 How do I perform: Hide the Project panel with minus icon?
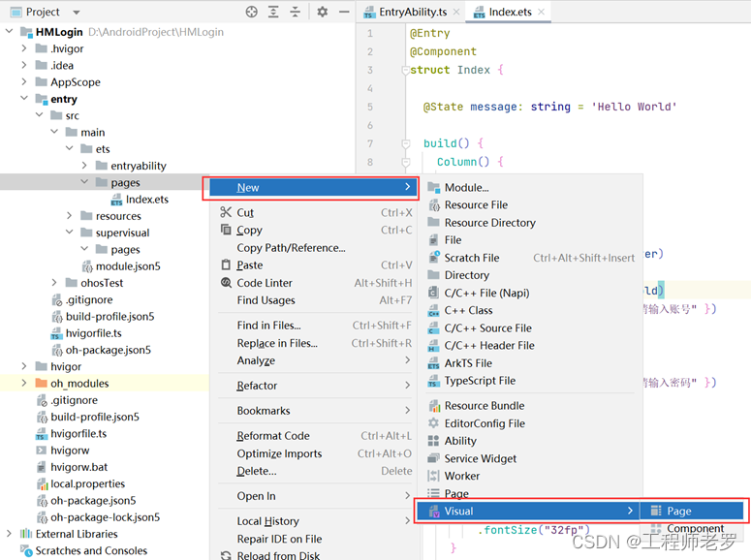(x=344, y=12)
